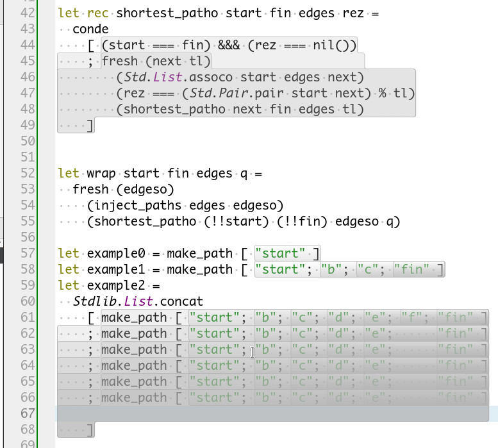The width and height of the screenshot is (498, 448).
Task: Click 'example0' on line 57
Action: pyautogui.click(x=116, y=253)
